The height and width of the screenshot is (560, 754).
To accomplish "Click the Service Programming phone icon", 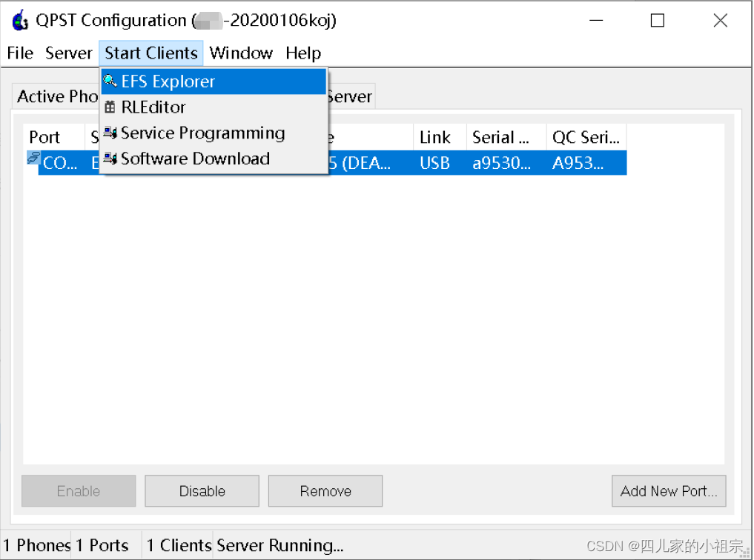I will [110, 133].
